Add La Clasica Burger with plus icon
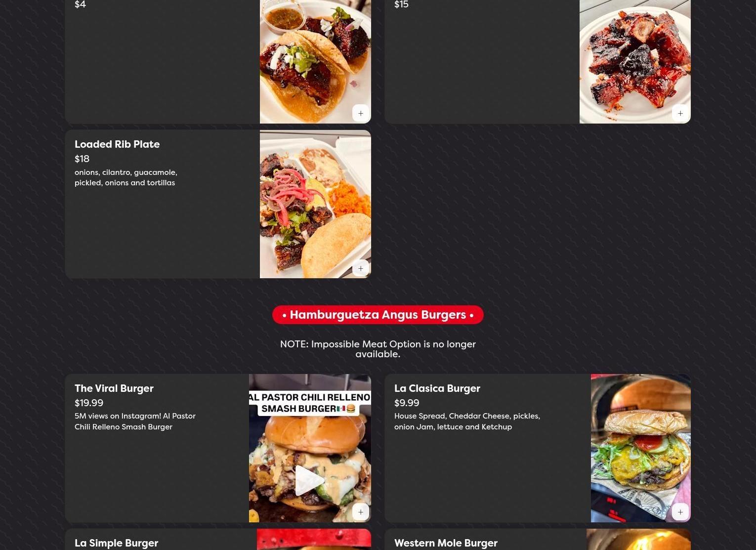 pos(680,512)
